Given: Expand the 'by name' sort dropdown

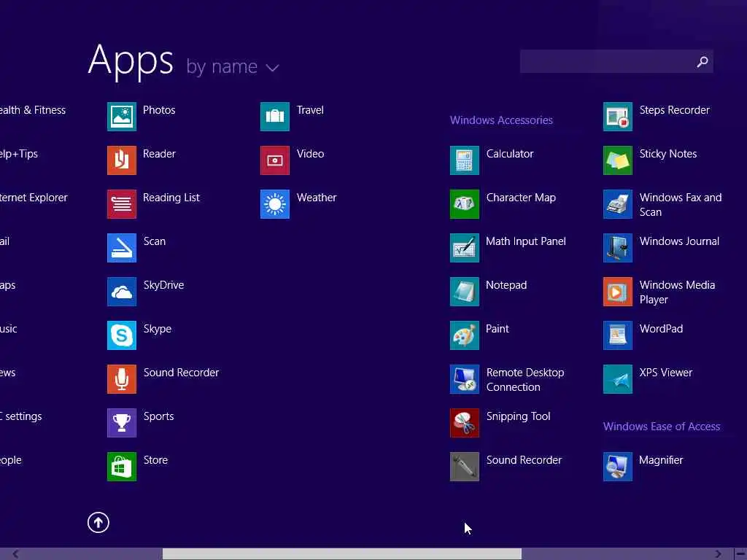Looking at the screenshot, I should pos(233,66).
